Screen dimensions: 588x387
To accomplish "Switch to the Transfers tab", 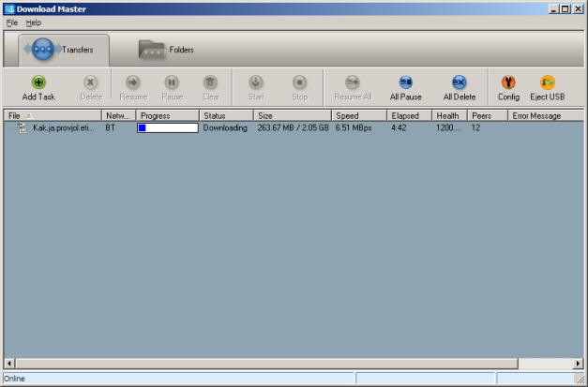I will [64, 51].
